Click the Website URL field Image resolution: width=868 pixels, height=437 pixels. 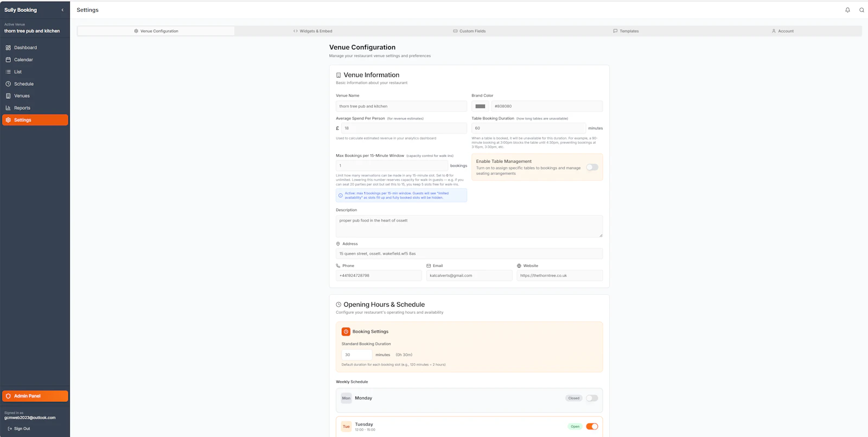pyautogui.click(x=560, y=276)
